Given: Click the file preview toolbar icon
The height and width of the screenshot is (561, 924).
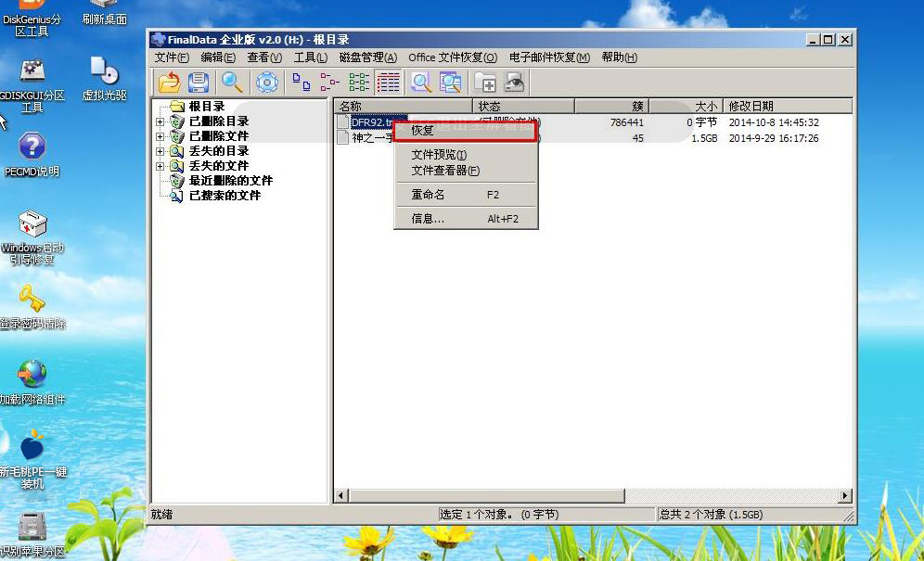Looking at the screenshot, I should 421,83.
